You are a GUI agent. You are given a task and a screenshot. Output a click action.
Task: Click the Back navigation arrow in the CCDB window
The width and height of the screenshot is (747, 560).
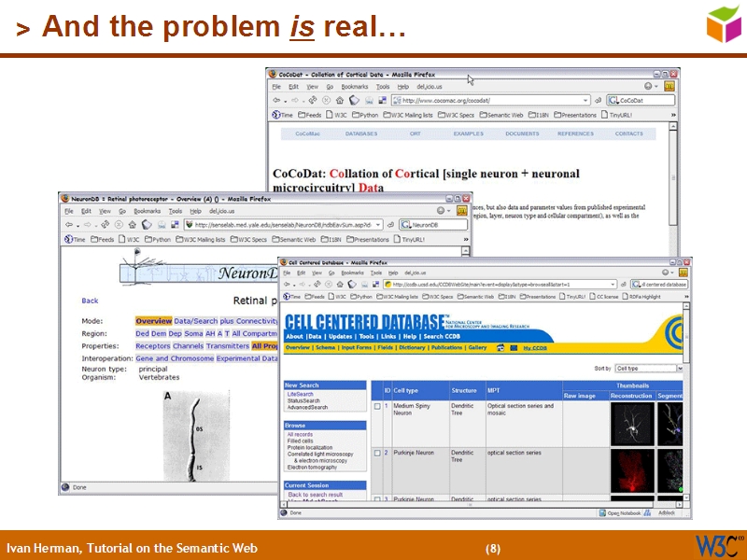[286, 284]
